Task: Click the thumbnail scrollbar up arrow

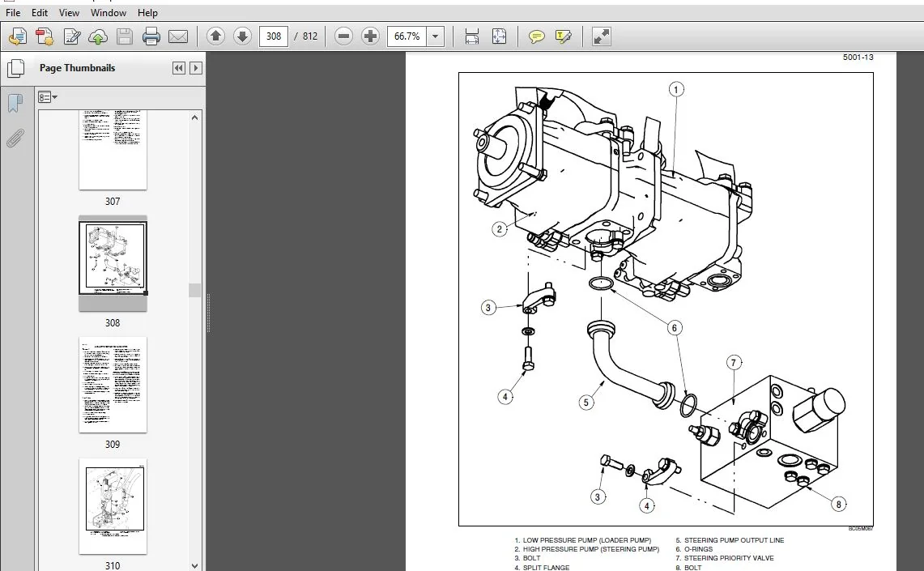Action: pyautogui.click(x=194, y=117)
